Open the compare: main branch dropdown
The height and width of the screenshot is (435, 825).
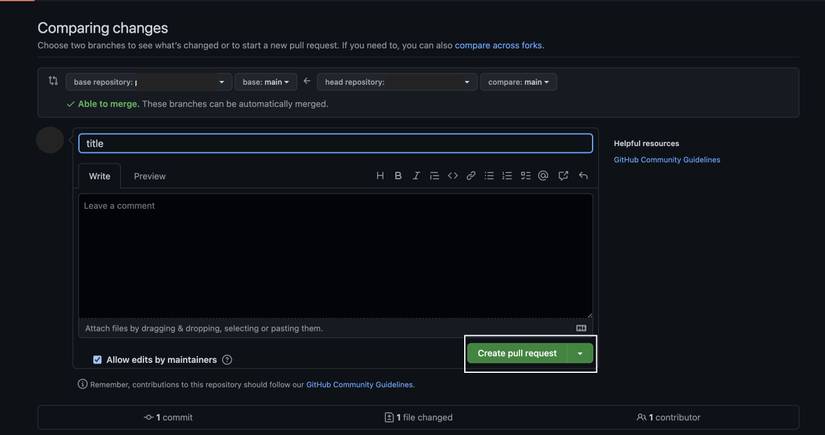pos(518,82)
